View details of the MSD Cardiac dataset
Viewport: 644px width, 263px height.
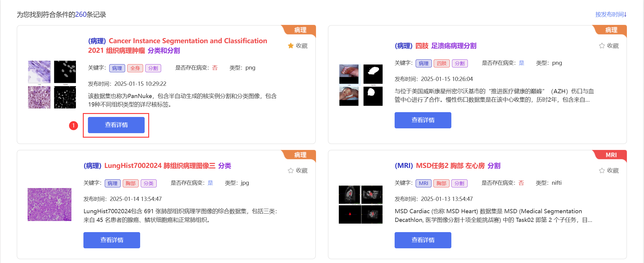click(423, 240)
